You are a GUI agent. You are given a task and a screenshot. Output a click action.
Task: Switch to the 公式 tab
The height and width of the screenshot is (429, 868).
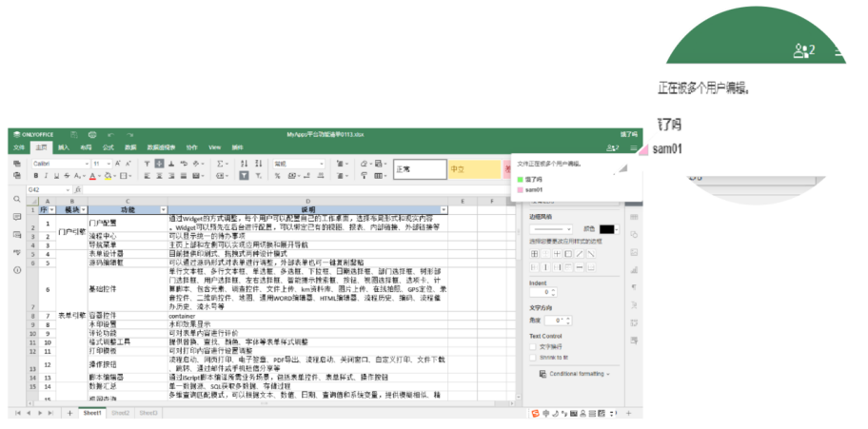pyautogui.click(x=108, y=147)
